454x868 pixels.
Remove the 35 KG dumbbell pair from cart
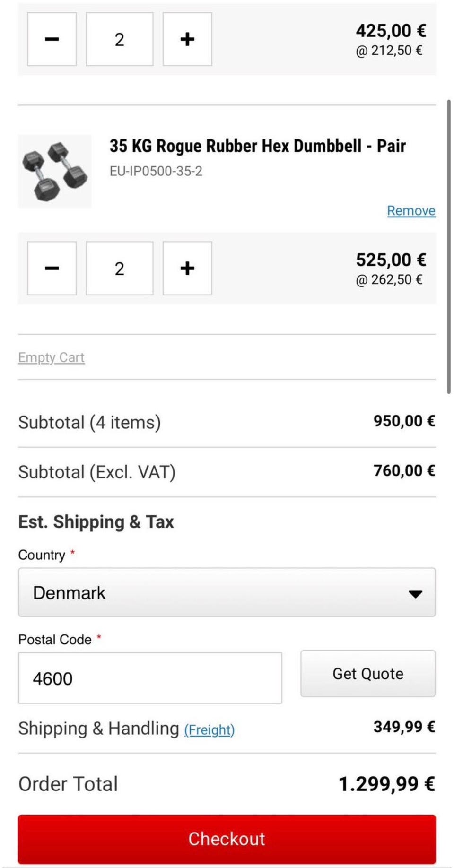411,211
